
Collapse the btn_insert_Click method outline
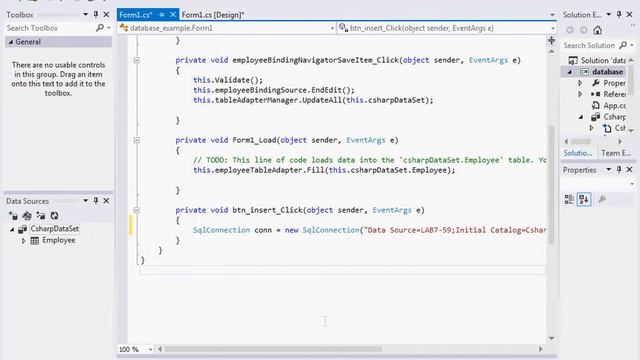[136, 211]
